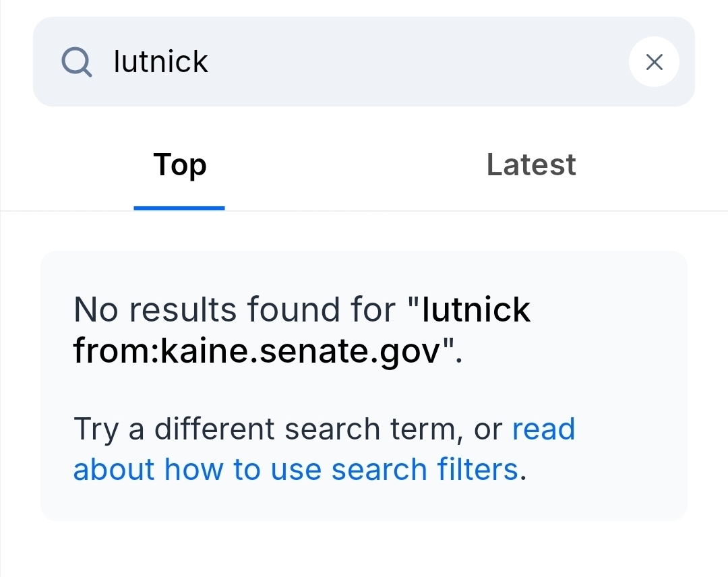Viewport: 728px width, 577px height.
Task: Click the magnifying glass search icon
Action: [x=76, y=63]
